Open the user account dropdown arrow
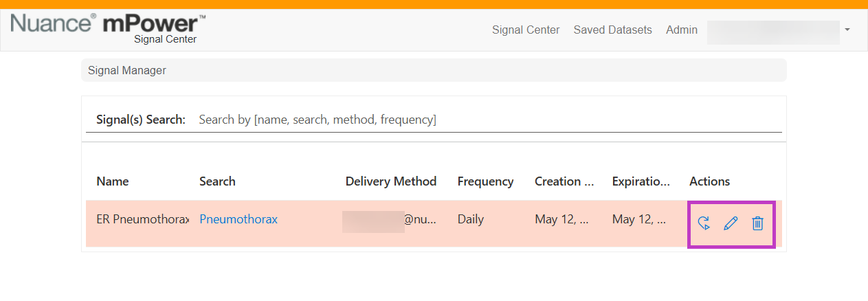Image resolution: width=868 pixels, height=301 pixels. (x=847, y=30)
